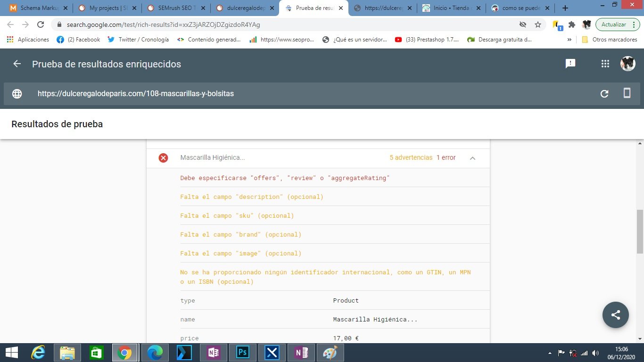Open the Windows Start menu
The image size is (644, 362).
point(11,353)
